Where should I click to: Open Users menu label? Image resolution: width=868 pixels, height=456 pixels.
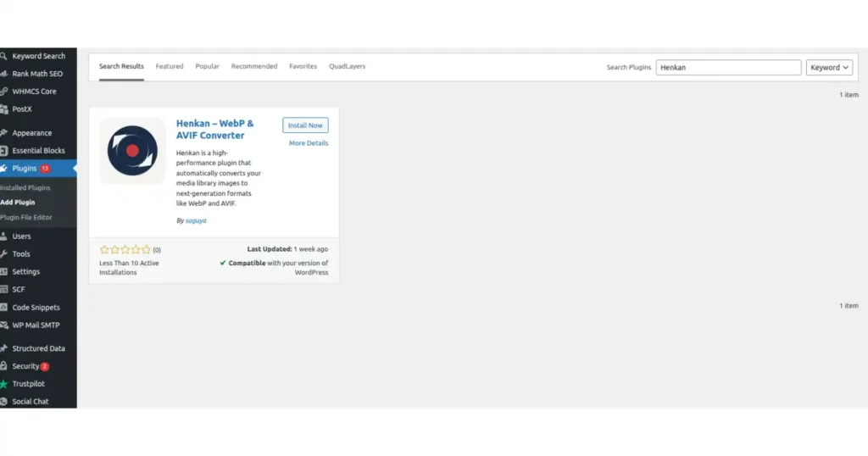pyautogui.click(x=21, y=236)
